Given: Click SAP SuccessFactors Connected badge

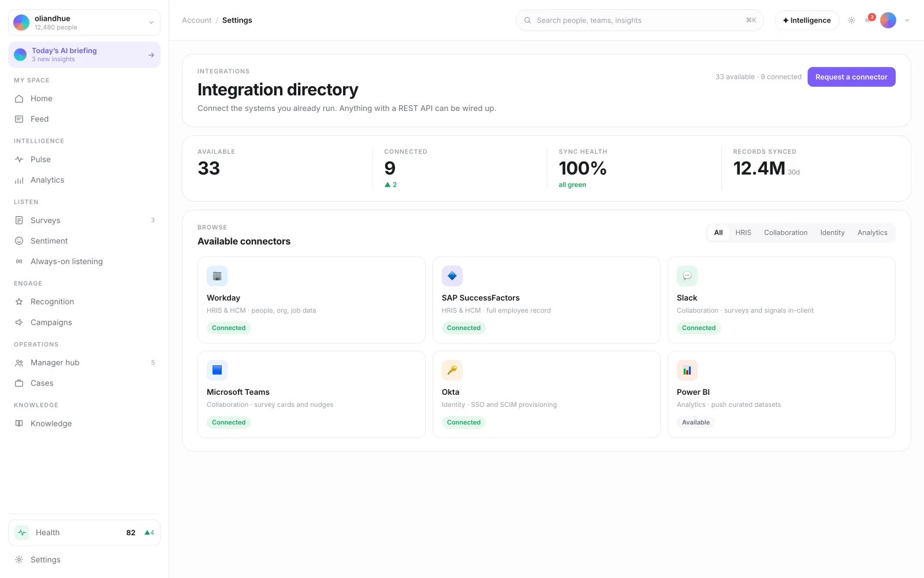Looking at the screenshot, I should click(x=464, y=328).
